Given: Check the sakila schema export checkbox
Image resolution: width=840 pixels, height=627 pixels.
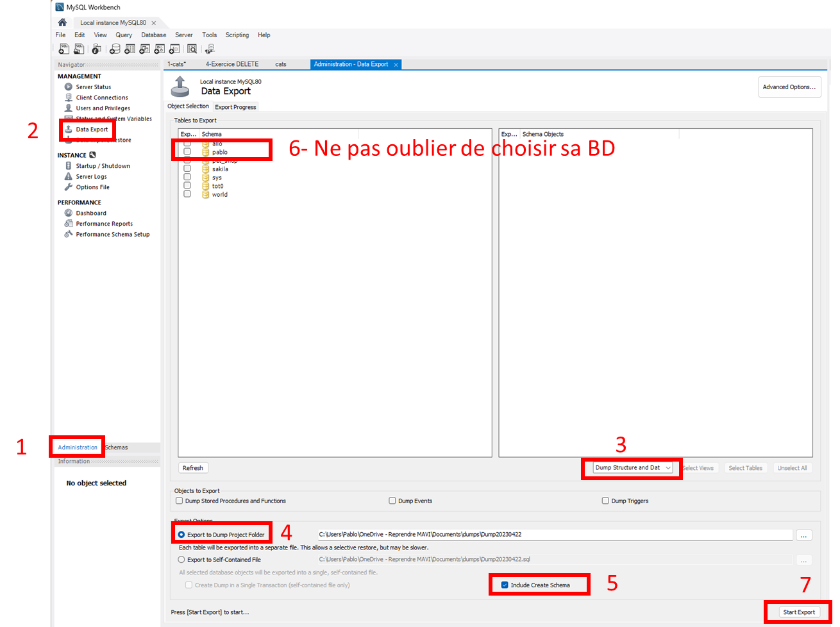Looking at the screenshot, I should point(187,169).
